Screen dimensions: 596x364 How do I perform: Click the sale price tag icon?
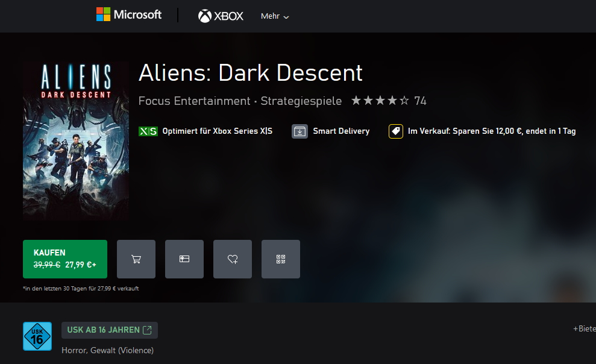point(396,131)
